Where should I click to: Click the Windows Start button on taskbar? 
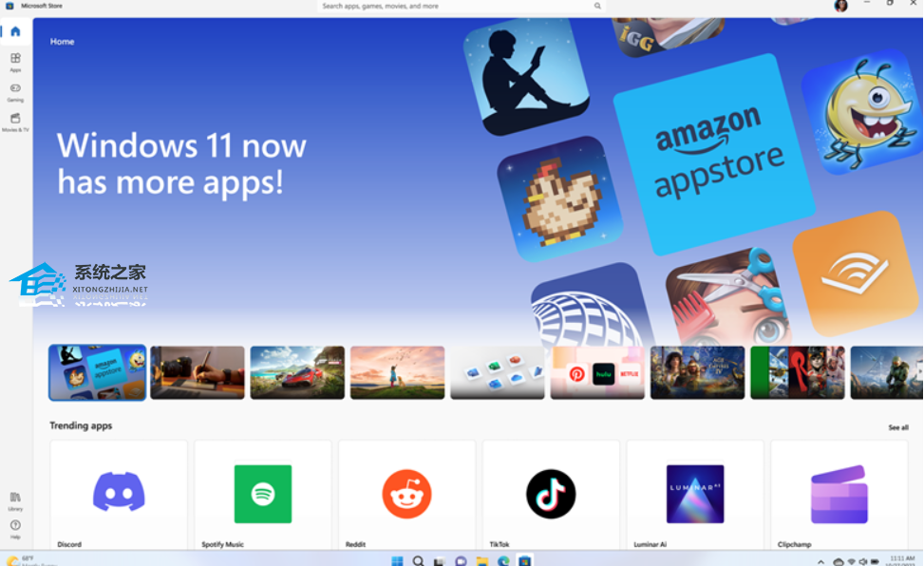pos(397,560)
